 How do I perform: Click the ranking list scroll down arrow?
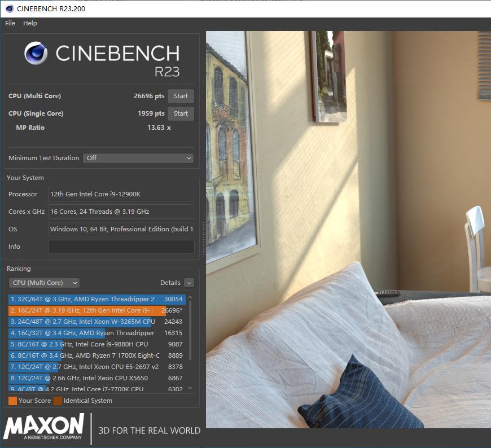190,388
